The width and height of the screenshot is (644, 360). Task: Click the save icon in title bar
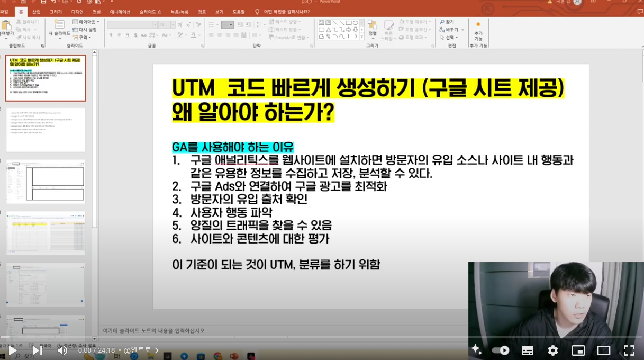[x=43, y=2]
